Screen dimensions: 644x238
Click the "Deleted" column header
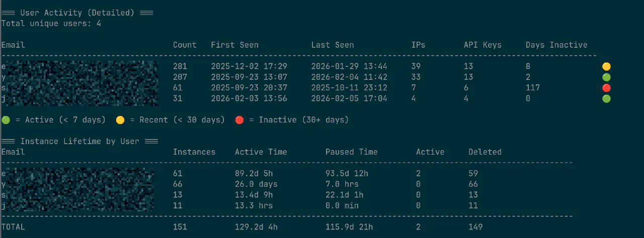485,152
